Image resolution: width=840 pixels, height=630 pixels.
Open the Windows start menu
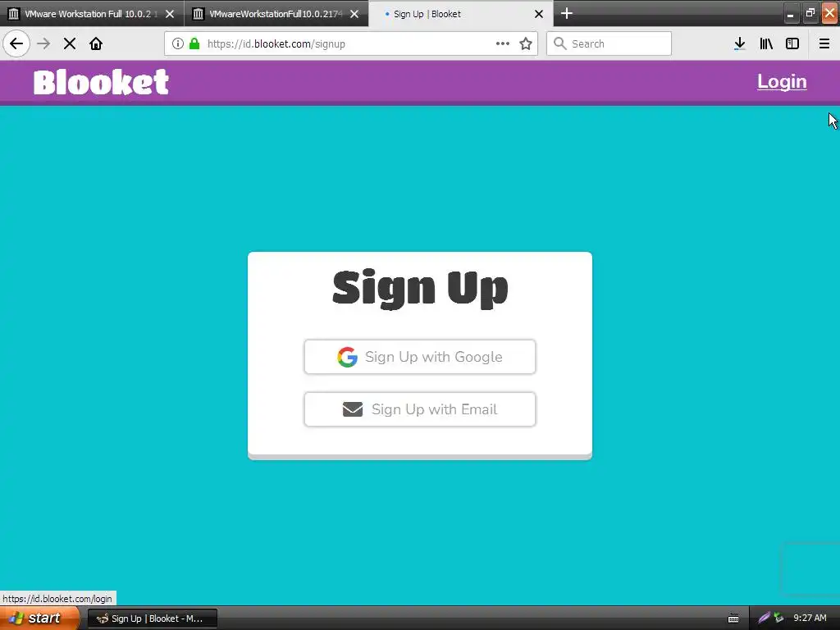39,619
